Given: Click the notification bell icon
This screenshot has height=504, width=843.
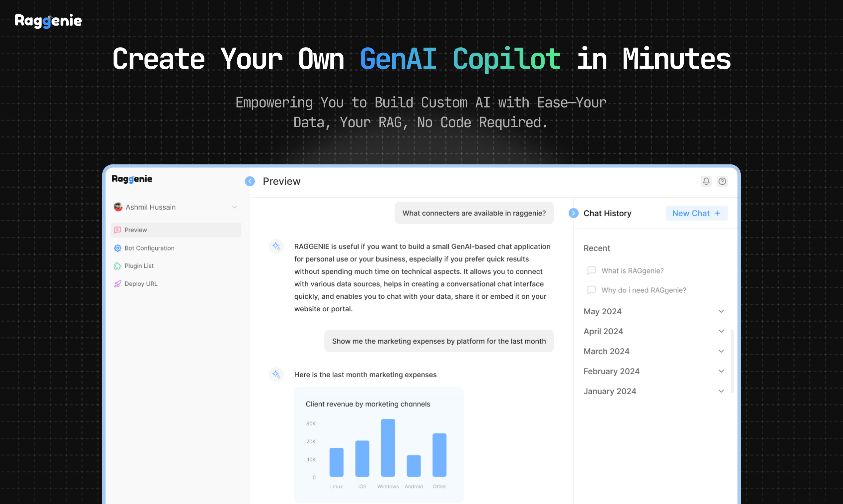Looking at the screenshot, I should click(706, 181).
